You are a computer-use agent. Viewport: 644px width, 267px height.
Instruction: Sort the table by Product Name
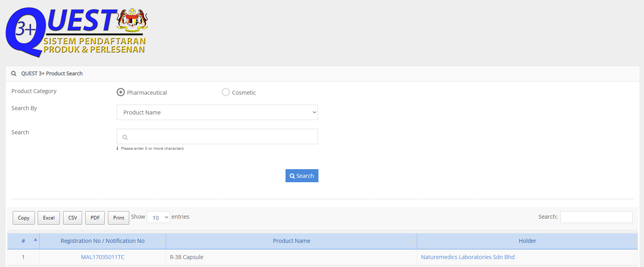(x=291, y=241)
